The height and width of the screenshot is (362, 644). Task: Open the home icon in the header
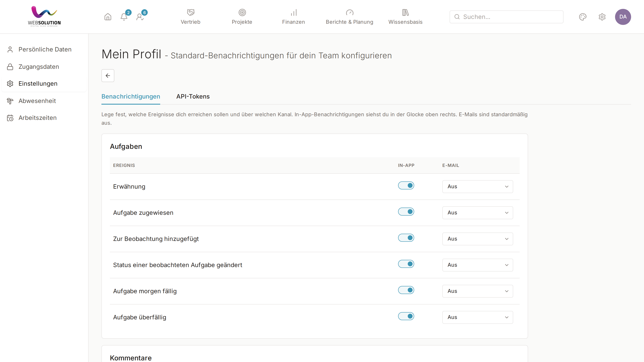click(108, 17)
